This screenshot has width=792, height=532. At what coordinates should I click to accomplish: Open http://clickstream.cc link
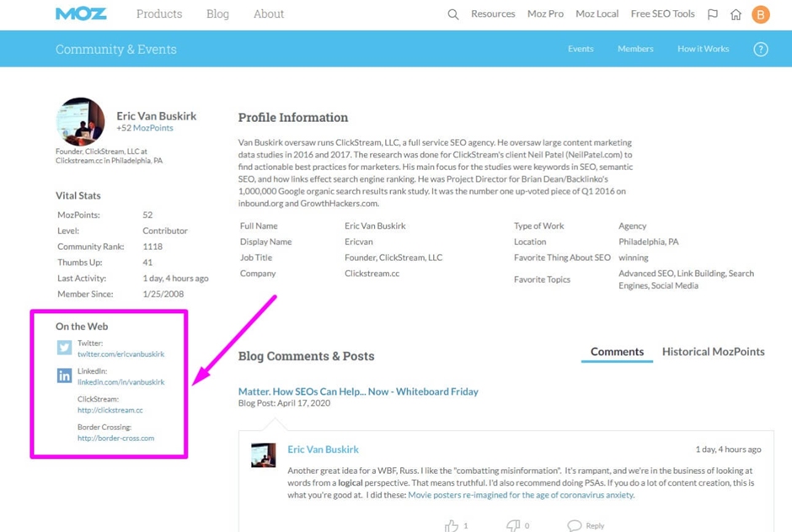point(110,410)
